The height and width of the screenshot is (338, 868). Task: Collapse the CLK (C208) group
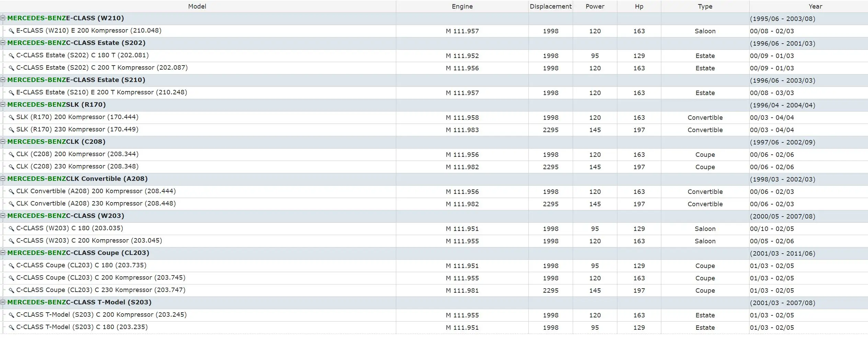(x=3, y=142)
